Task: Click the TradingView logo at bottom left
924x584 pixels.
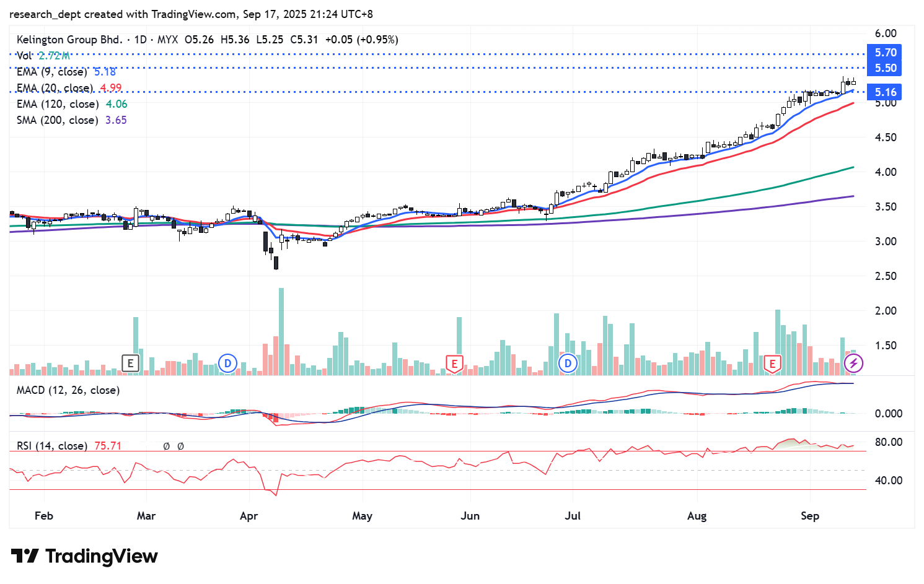Action: 84,556
